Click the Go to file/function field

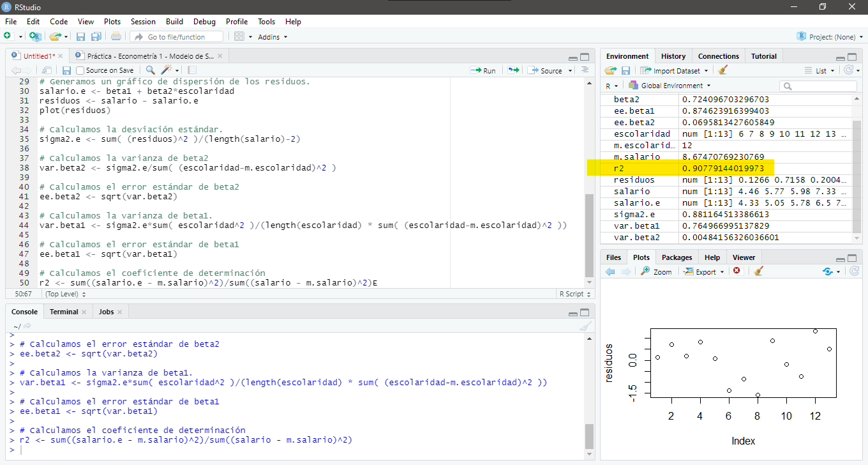click(x=177, y=37)
